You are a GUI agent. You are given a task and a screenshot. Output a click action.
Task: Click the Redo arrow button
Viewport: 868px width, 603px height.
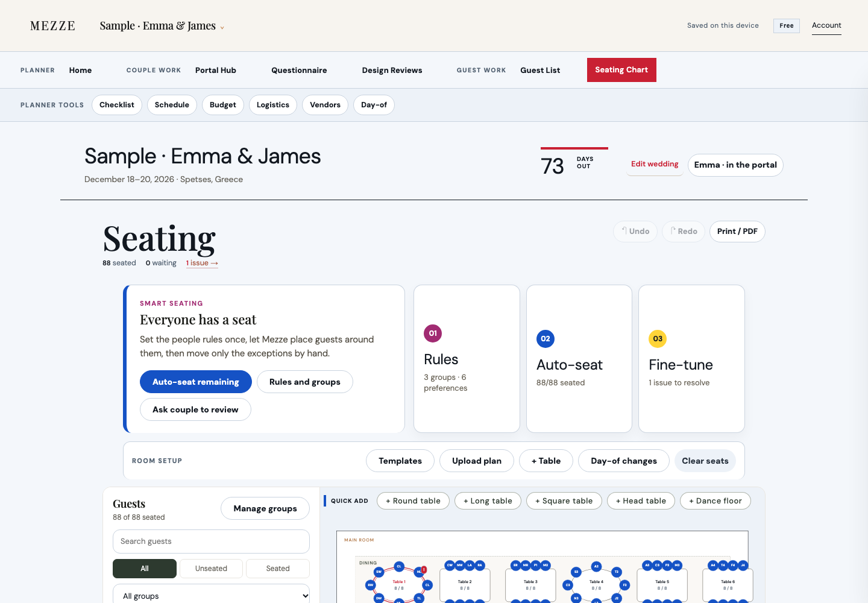click(x=684, y=232)
